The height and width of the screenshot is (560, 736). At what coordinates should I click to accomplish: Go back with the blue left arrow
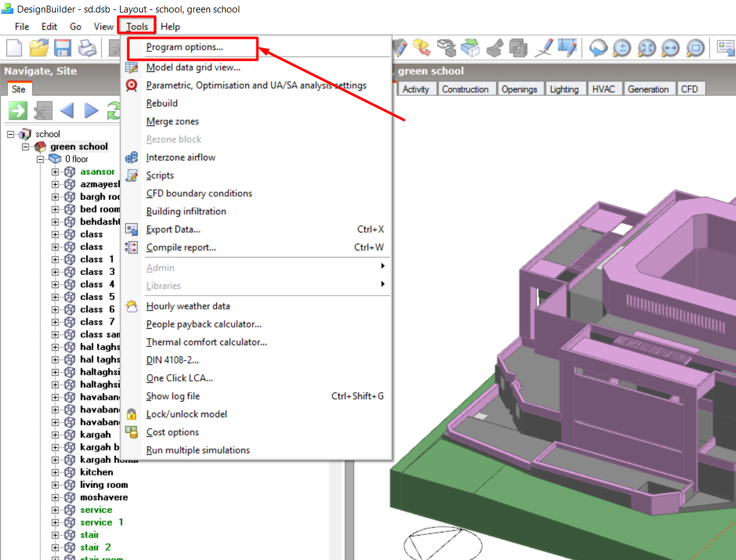pos(66,111)
